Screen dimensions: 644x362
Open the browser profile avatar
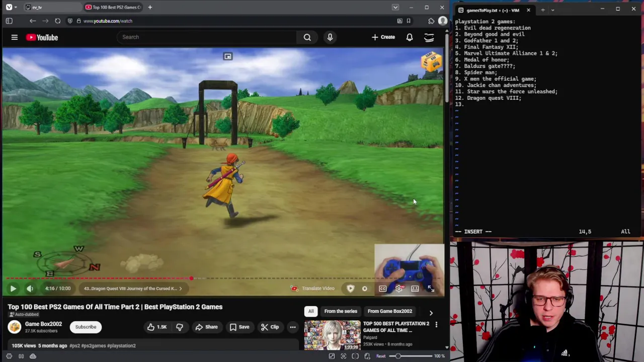click(x=442, y=21)
